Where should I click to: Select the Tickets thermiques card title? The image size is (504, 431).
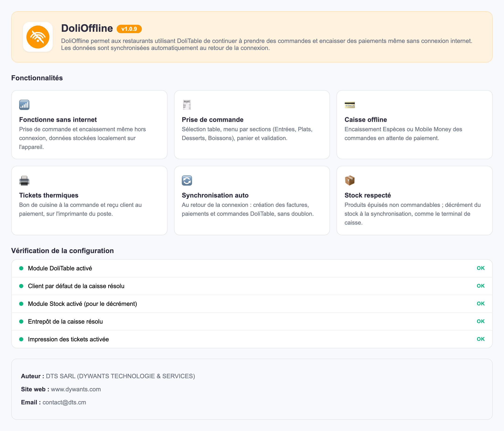click(x=49, y=195)
